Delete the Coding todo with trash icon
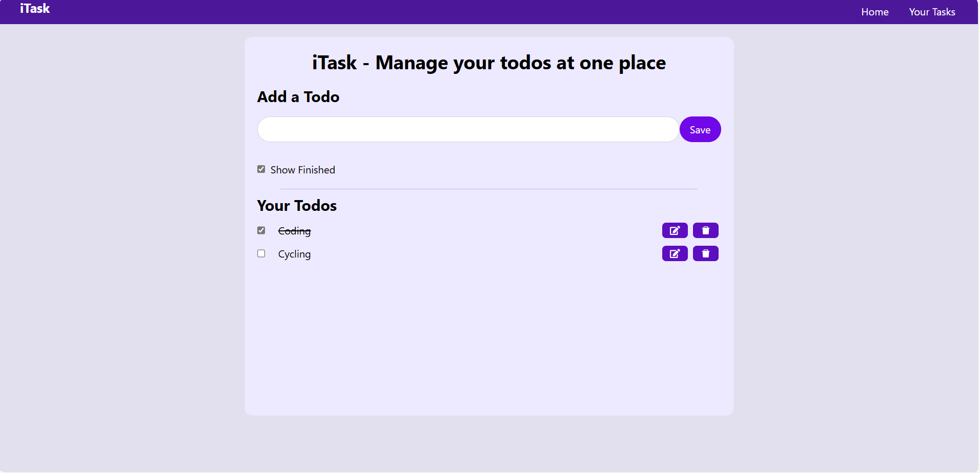 pyautogui.click(x=705, y=230)
